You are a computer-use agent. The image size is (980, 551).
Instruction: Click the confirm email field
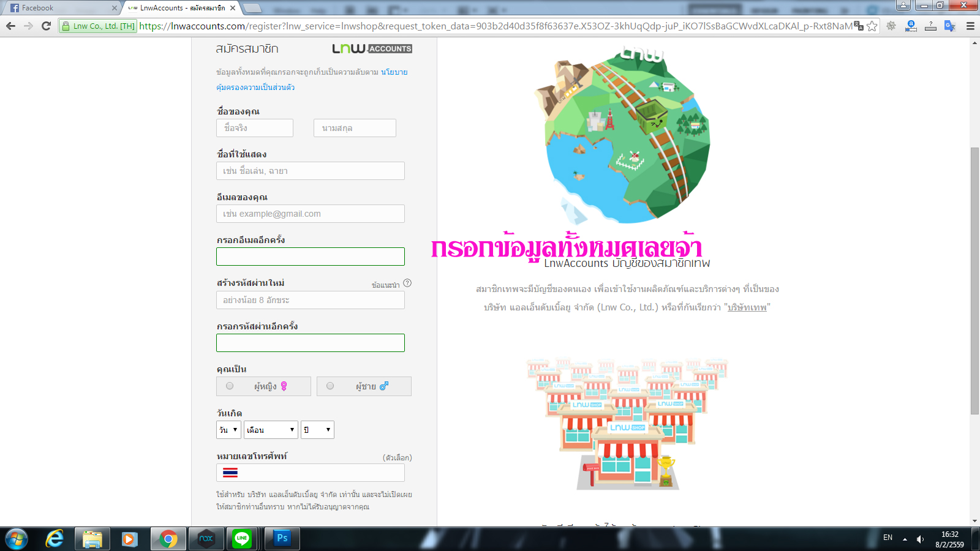tap(311, 257)
